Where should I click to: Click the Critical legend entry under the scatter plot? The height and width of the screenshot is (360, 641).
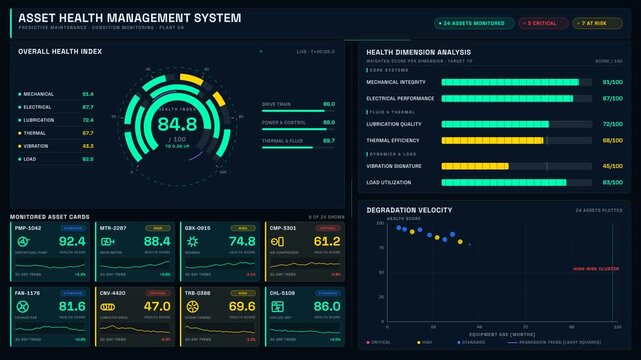[379, 342]
